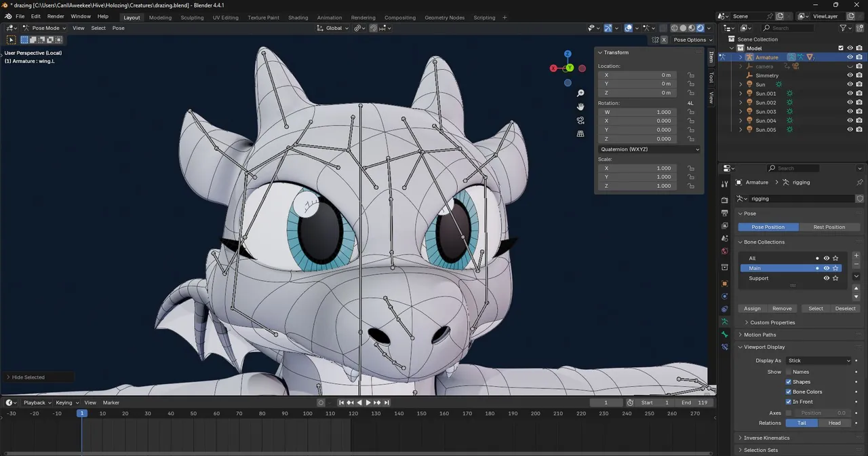Screen dimensions: 868x456
Task: Open the Pose Mode dropdown
Action: [x=45, y=28]
